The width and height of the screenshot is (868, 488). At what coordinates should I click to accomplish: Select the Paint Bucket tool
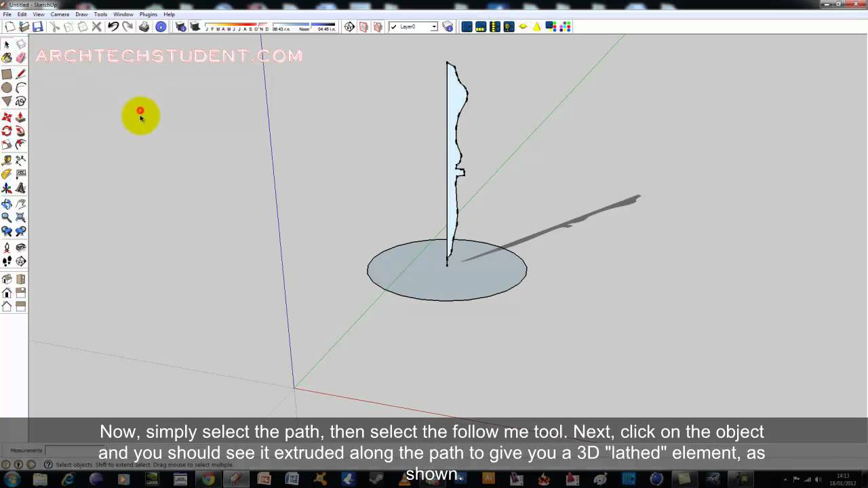[x=7, y=58]
